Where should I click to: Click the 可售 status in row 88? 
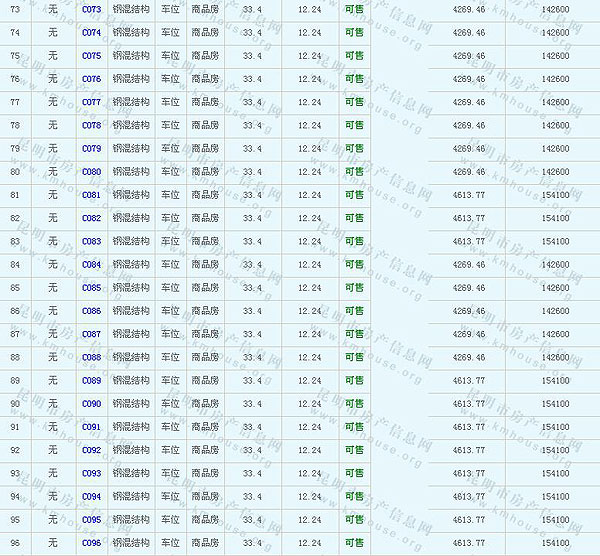(354, 357)
